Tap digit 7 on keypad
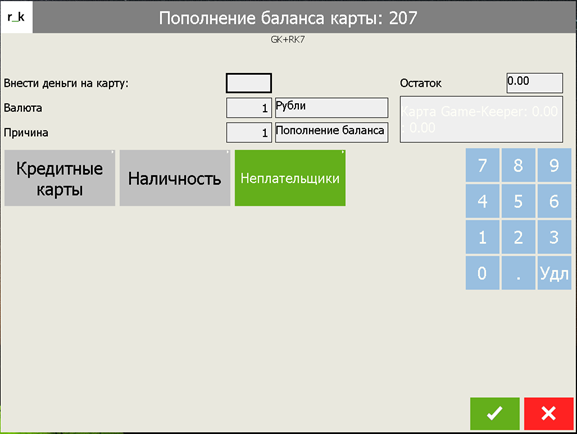 482,165
